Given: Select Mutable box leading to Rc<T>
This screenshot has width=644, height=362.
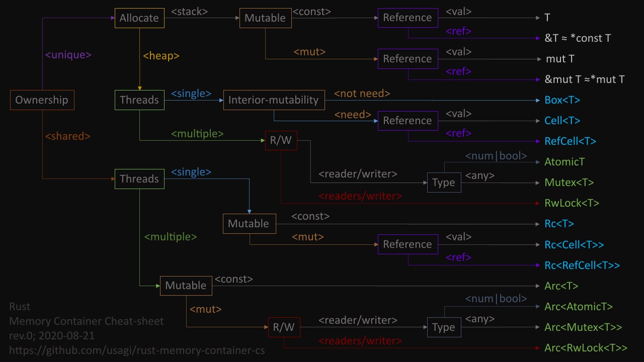Looking at the screenshot, I should click(249, 224).
